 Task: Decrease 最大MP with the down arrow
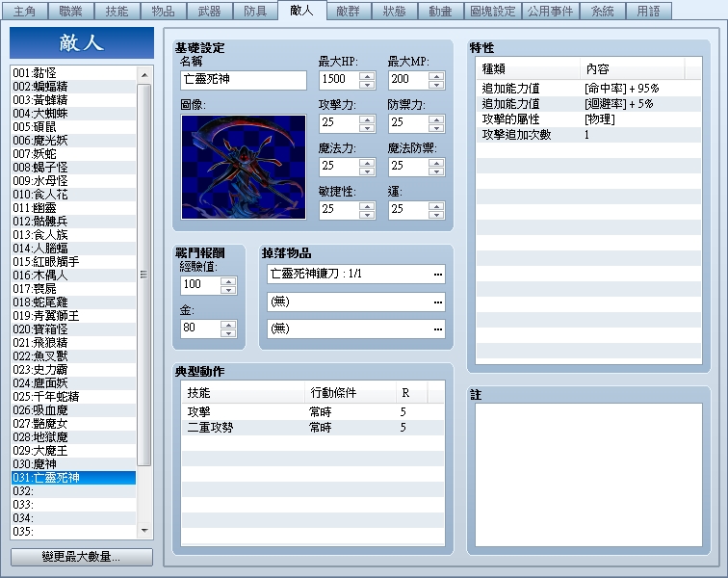[x=436, y=85]
